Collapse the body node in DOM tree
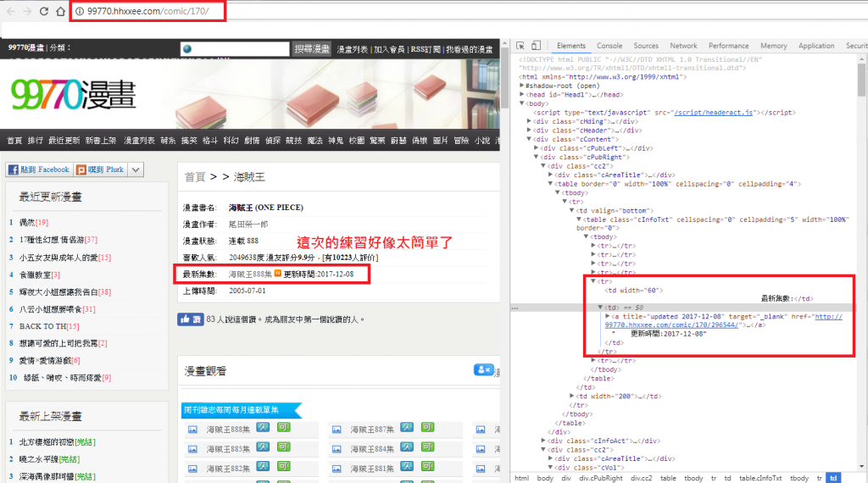868x483 pixels. point(522,103)
